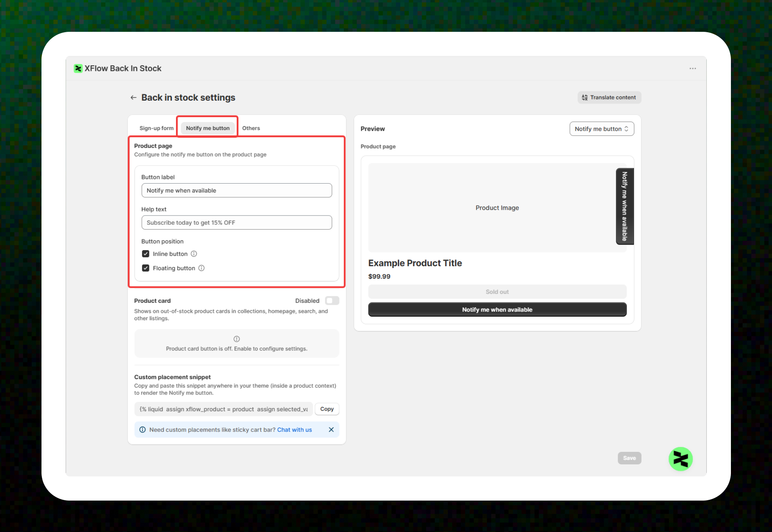Open the green XFlow chat widget bubble

pos(680,459)
